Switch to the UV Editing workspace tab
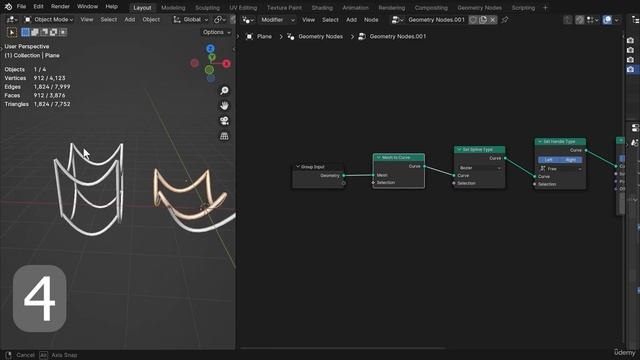Screen dimensions: 640x360 pyautogui.click(x=243, y=8)
